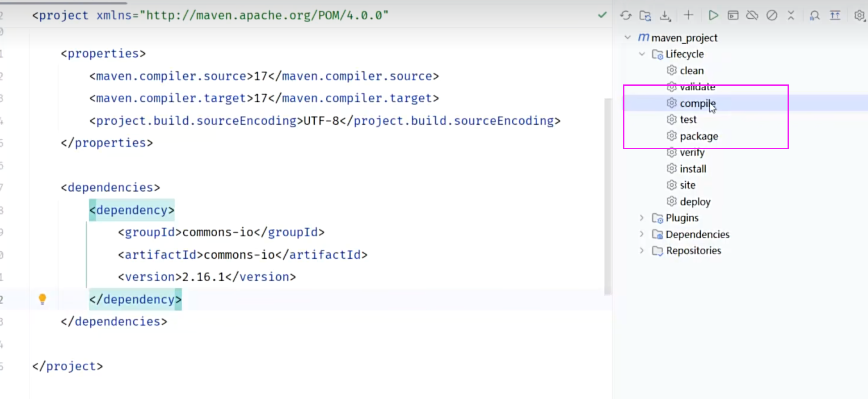The image size is (868, 399).
Task: Toggle Show Basic Phases Only icon
Action: click(835, 16)
